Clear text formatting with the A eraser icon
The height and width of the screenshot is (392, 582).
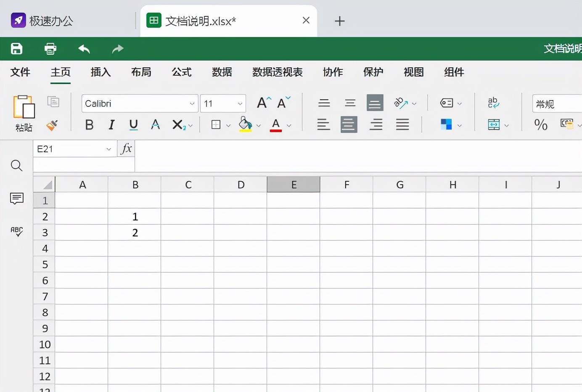(x=155, y=124)
